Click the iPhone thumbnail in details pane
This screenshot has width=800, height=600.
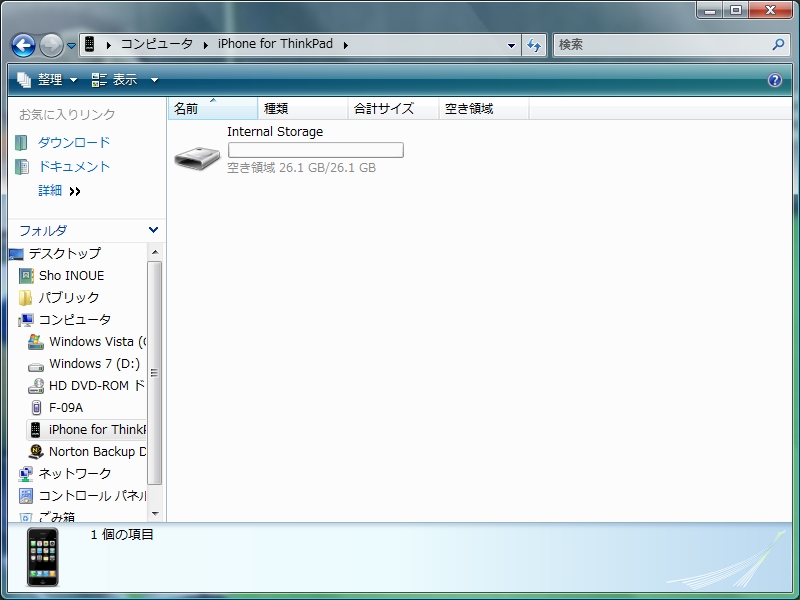[43, 558]
